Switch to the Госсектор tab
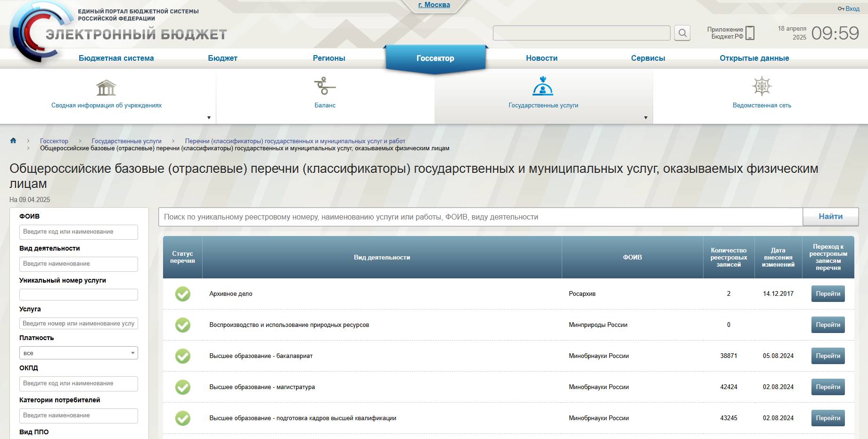 pyautogui.click(x=435, y=58)
